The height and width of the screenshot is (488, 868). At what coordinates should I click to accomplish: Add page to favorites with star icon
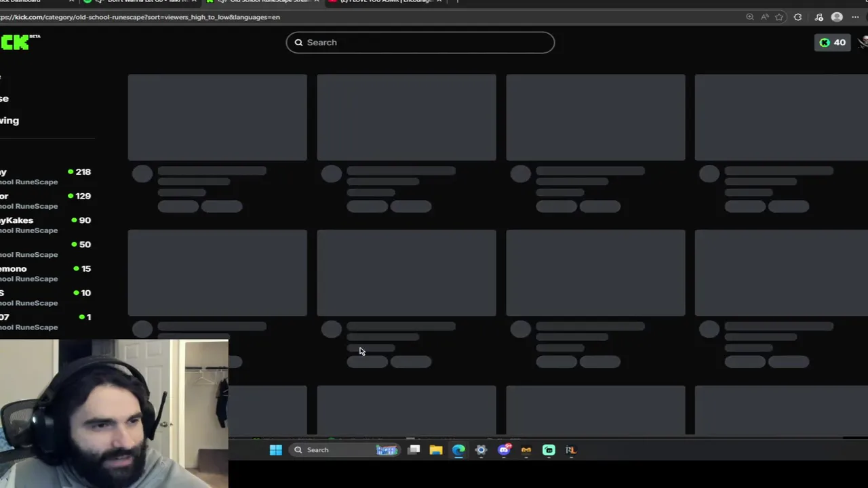[x=779, y=17]
